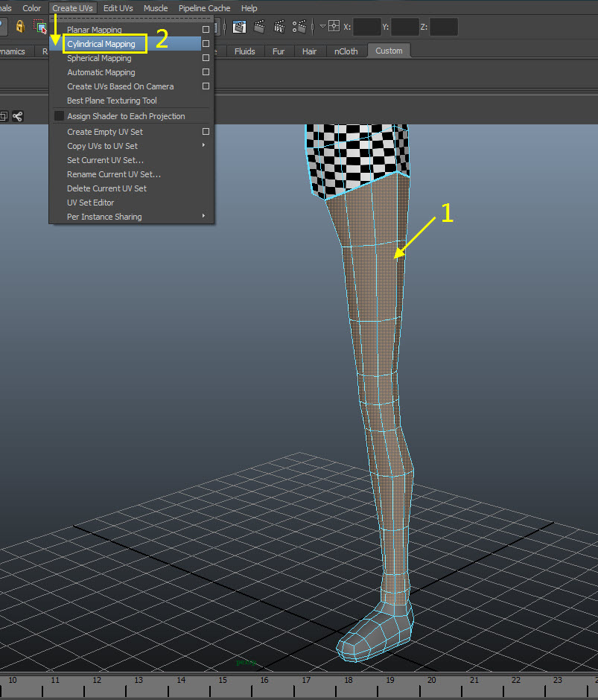Screen dimensions: 598x700
Task: Click frame 15 on the time ruler
Action: 222,681
